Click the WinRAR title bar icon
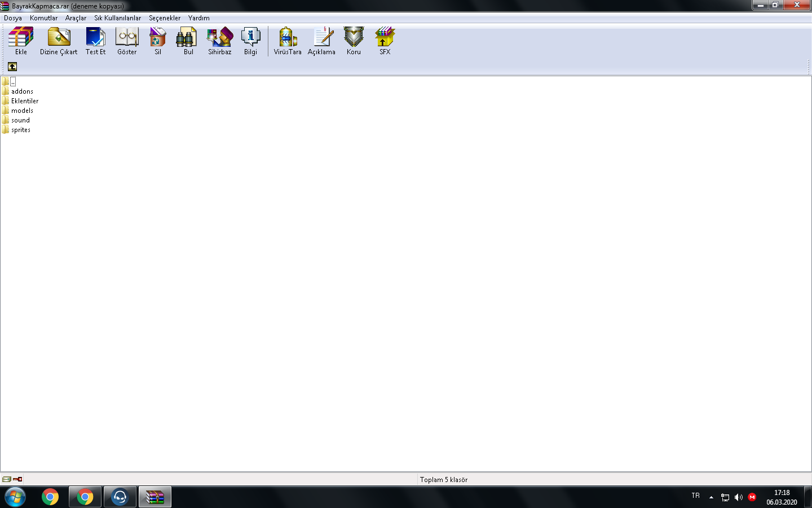Screen dimensions: 812x508 tap(5, 6)
